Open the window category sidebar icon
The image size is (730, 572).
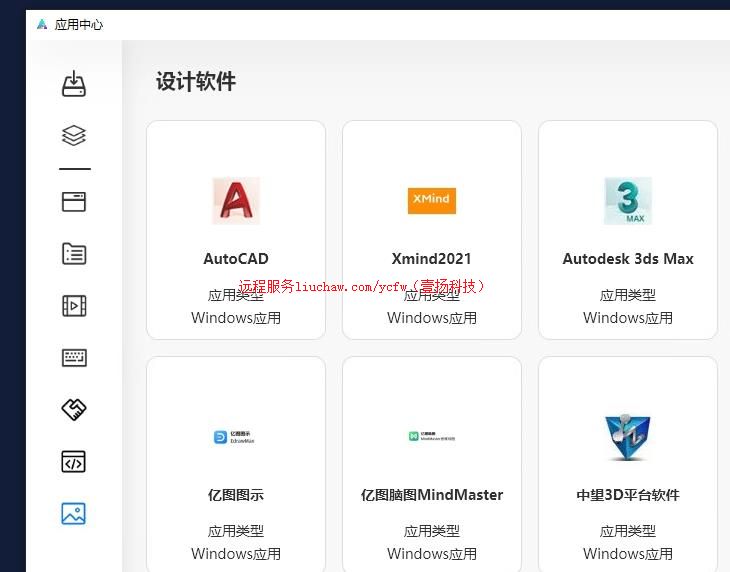pyautogui.click(x=74, y=202)
